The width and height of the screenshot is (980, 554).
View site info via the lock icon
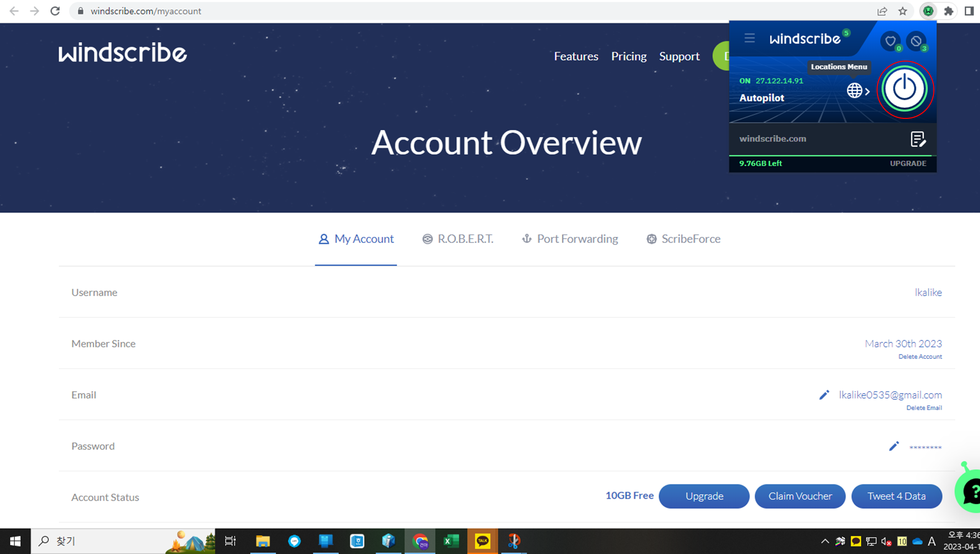coord(80,11)
